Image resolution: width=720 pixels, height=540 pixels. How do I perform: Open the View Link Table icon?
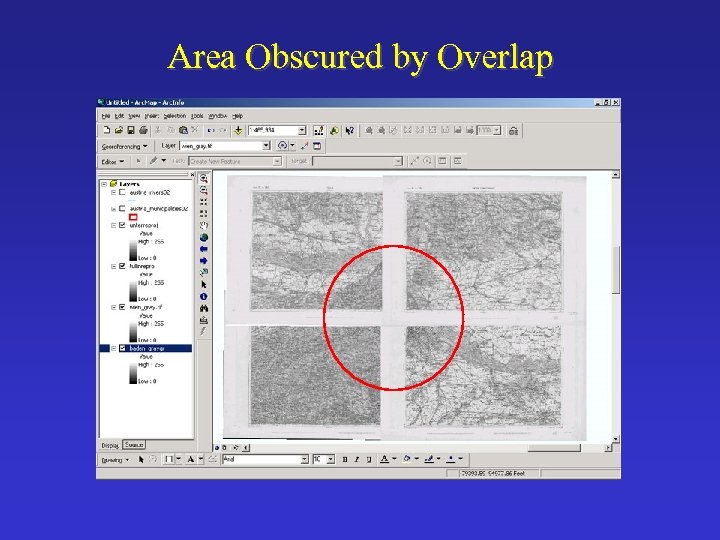click(x=317, y=146)
